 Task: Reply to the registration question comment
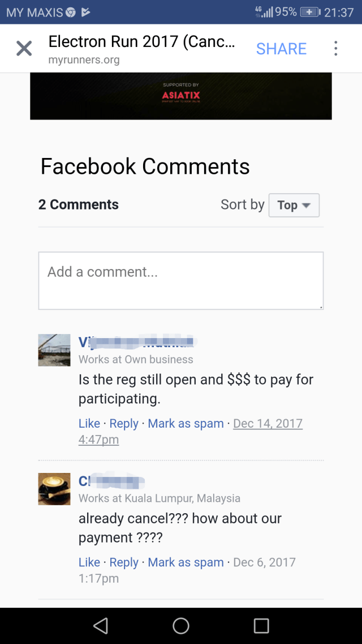(x=124, y=424)
